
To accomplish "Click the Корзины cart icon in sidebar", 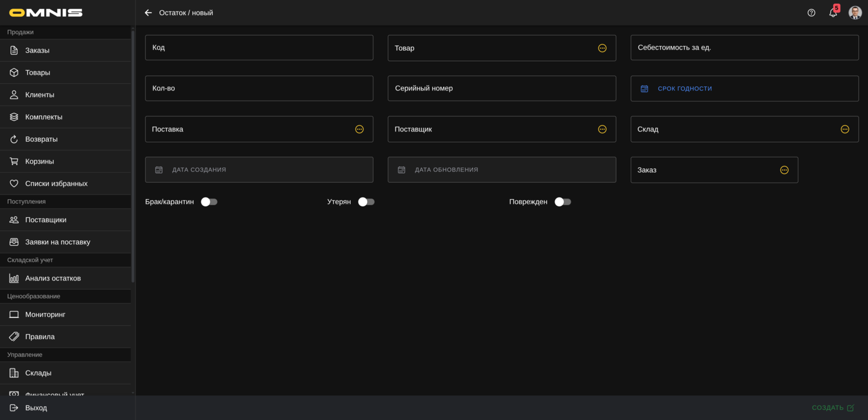I will coord(14,161).
